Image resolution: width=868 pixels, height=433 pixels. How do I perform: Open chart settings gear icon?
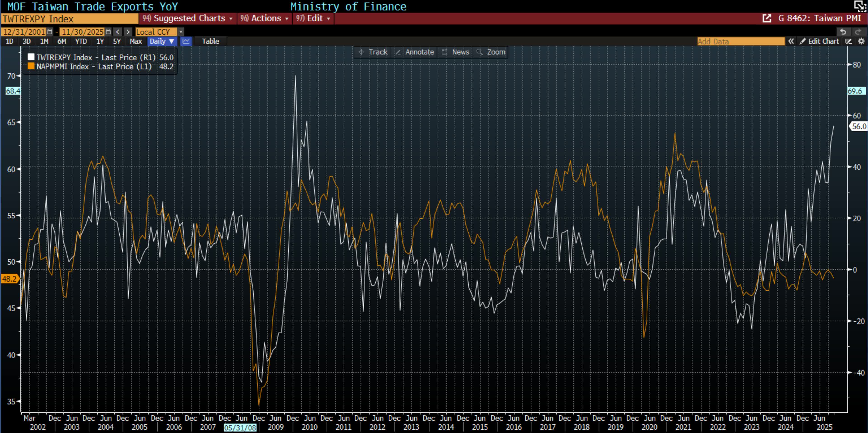click(x=861, y=41)
